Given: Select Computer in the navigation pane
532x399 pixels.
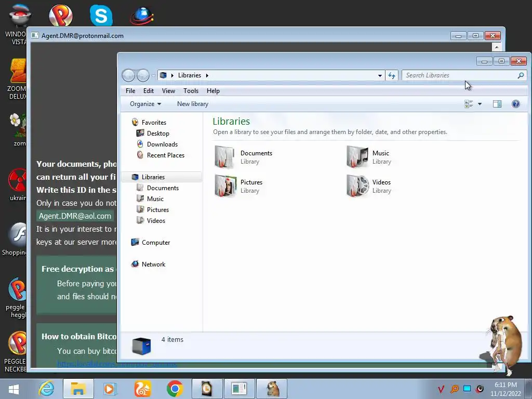Looking at the screenshot, I should point(155,243).
